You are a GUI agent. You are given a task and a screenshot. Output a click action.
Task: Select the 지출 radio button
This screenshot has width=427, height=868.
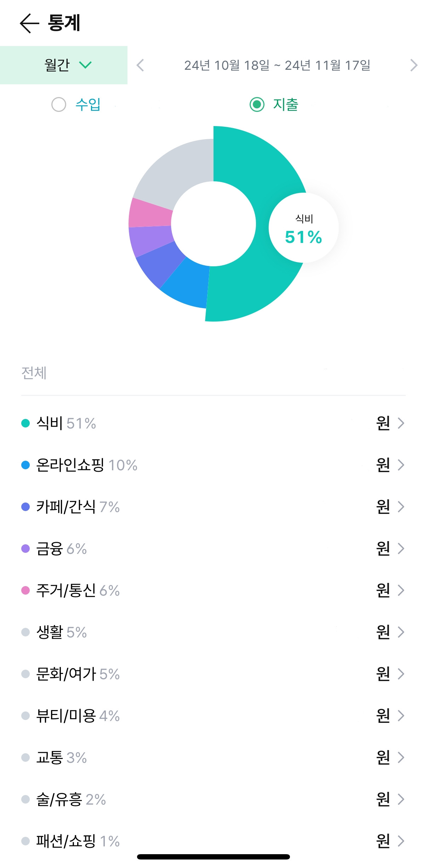(257, 104)
